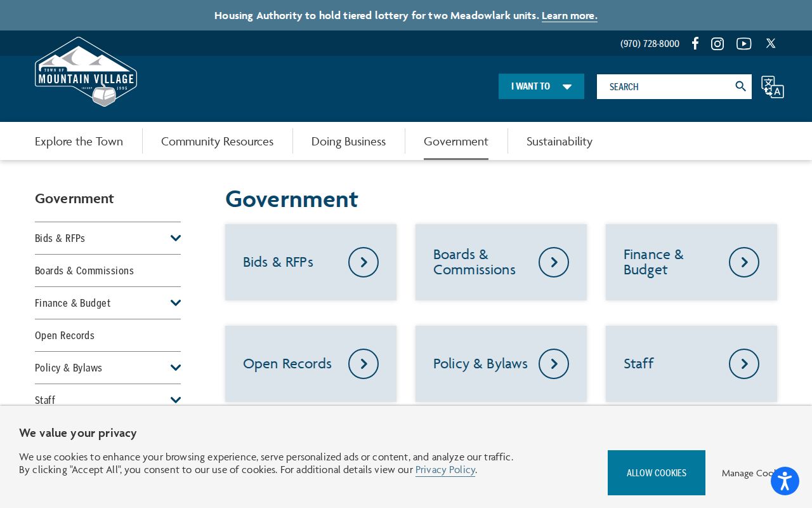Expand Bids & RFPs in the sidebar
This screenshot has height=508, width=812.
coord(176,238)
